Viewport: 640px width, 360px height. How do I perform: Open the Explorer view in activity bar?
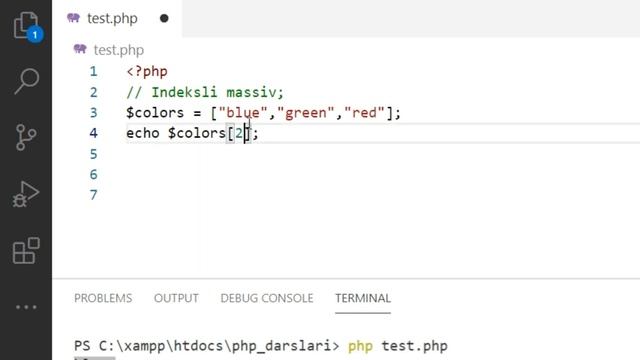pyautogui.click(x=27, y=26)
